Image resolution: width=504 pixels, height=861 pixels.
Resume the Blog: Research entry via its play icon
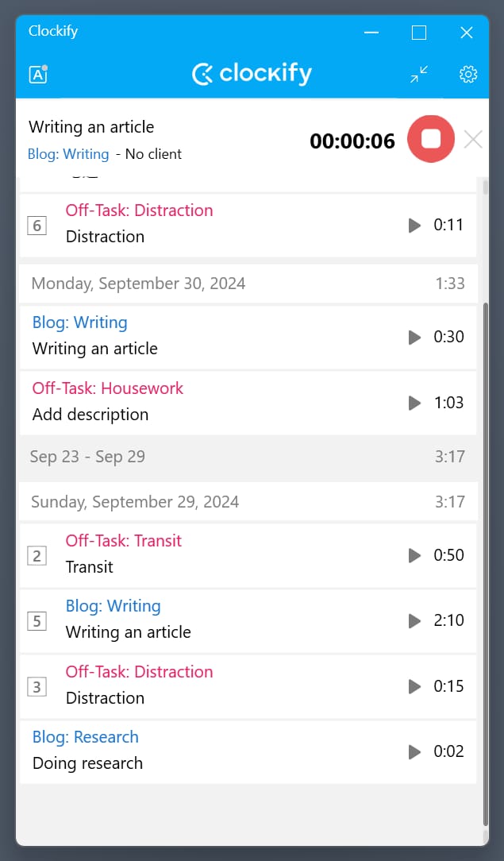pyautogui.click(x=414, y=751)
